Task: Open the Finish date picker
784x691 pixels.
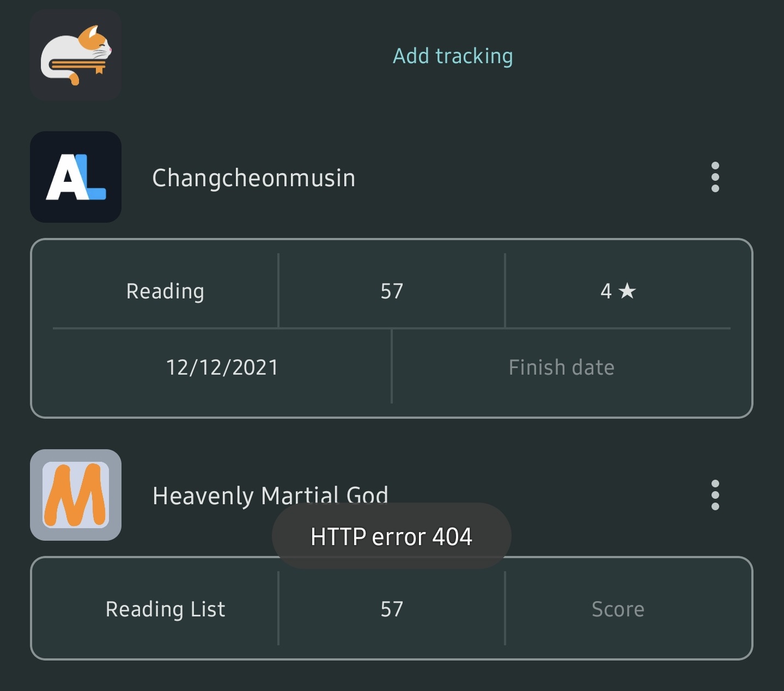Action: pyautogui.click(x=561, y=368)
